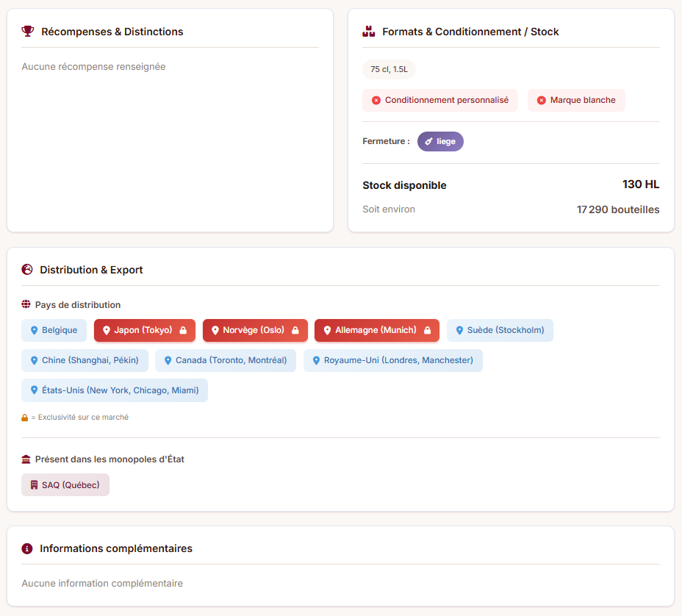Click the lock icon on Norvège (Oslo) tag
This screenshot has width=682, height=616.
295,331
